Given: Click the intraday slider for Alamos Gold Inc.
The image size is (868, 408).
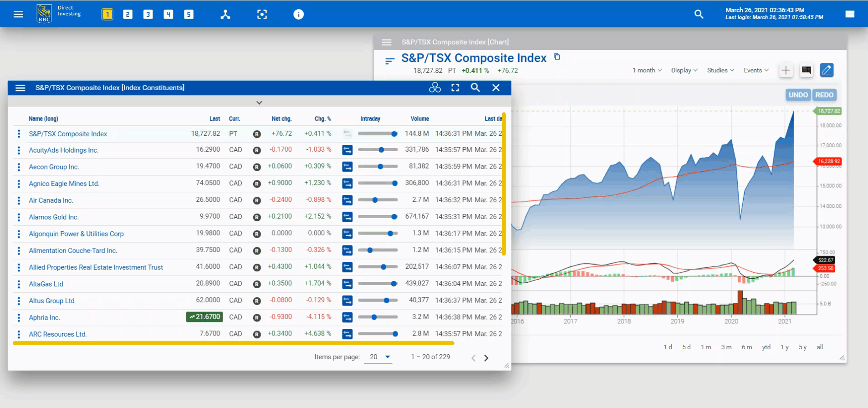Looking at the screenshot, I should tap(378, 217).
